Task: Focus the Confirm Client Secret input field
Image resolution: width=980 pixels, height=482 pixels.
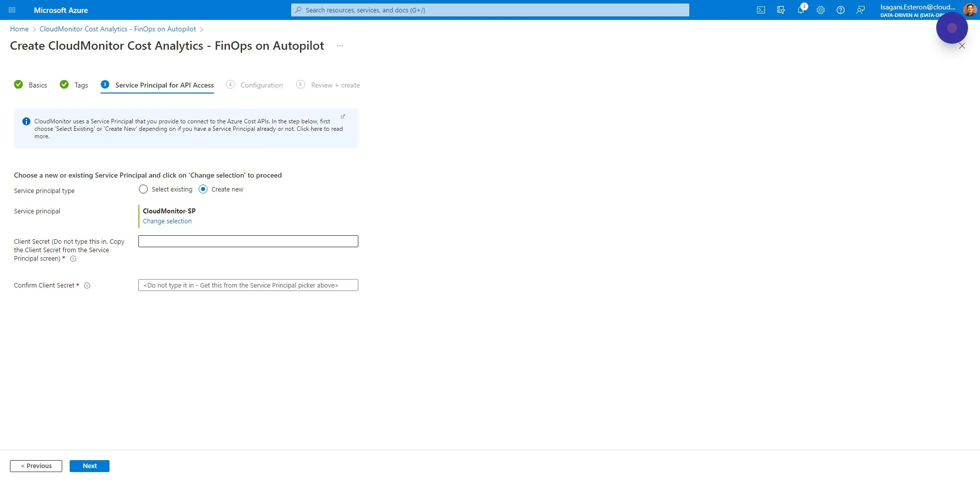Action: tap(248, 285)
